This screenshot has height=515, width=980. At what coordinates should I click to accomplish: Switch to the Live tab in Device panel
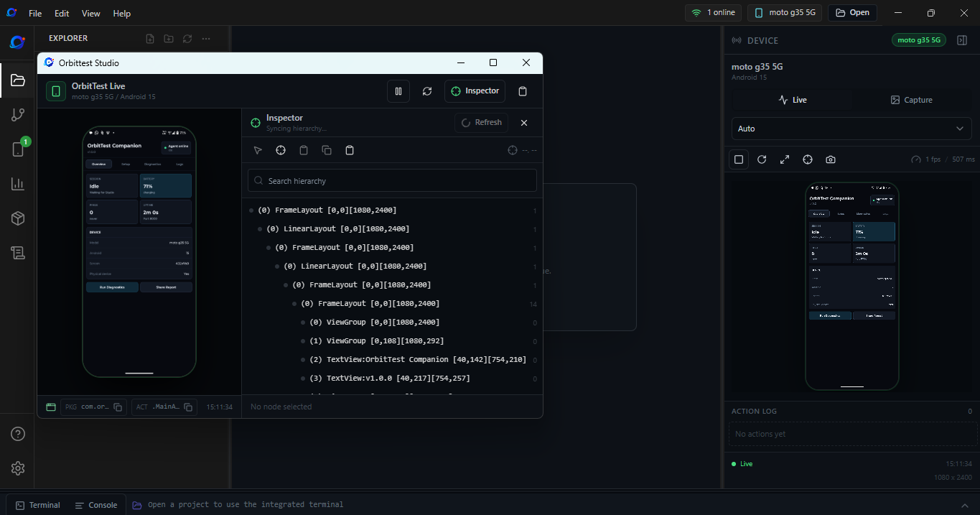coord(793,100)
